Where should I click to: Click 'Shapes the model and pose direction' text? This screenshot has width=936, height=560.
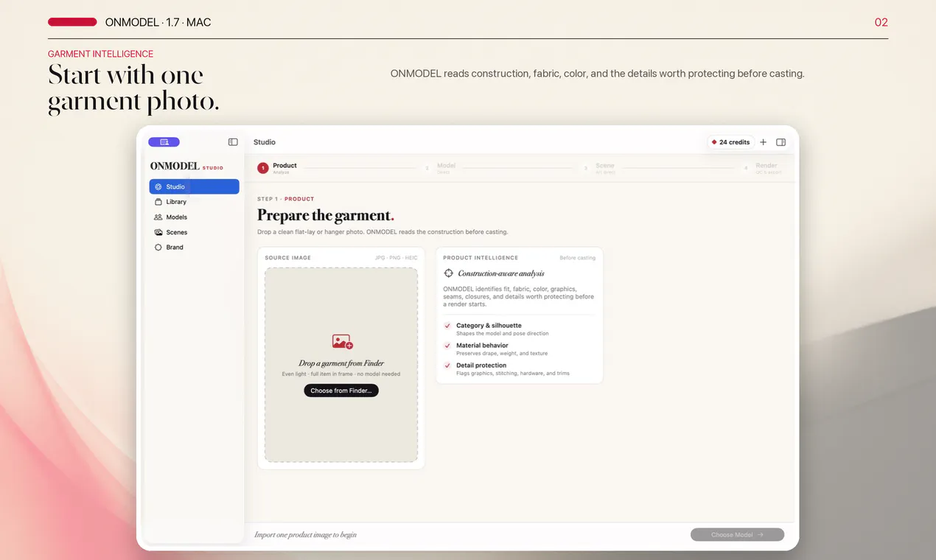click(x=503, y=334)
